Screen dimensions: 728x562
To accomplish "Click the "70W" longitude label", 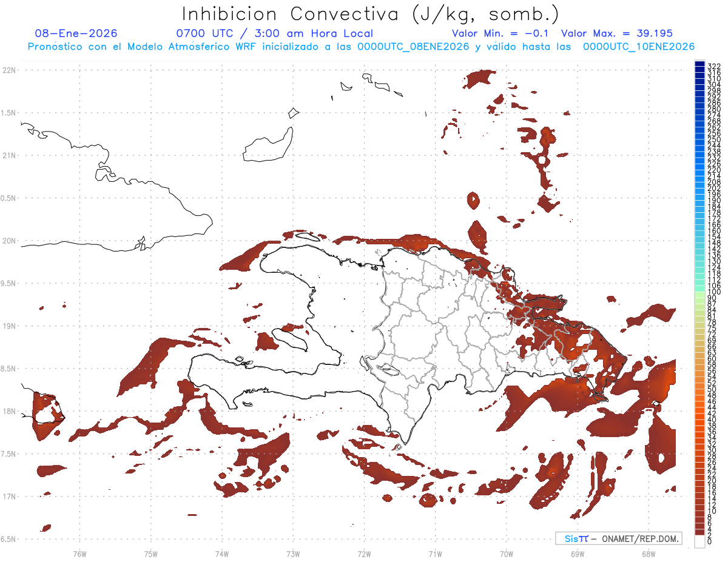I will pyautogui.click(x=507, y=554).
